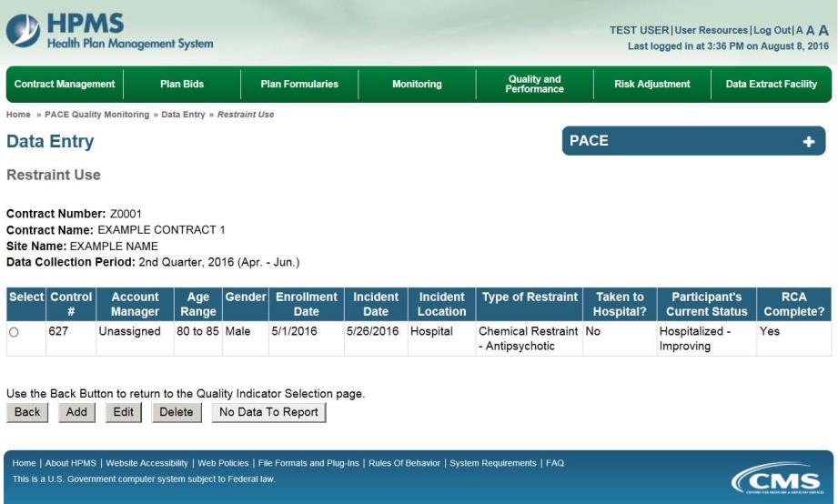Click the Back button
The height and width of the screenshot is (504, 838).
(27, 412)
